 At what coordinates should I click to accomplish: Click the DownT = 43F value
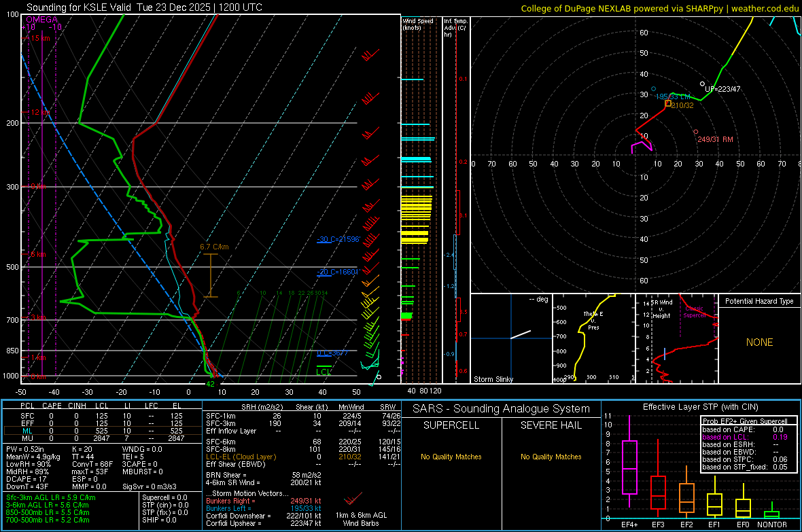(x=27, y=487)
